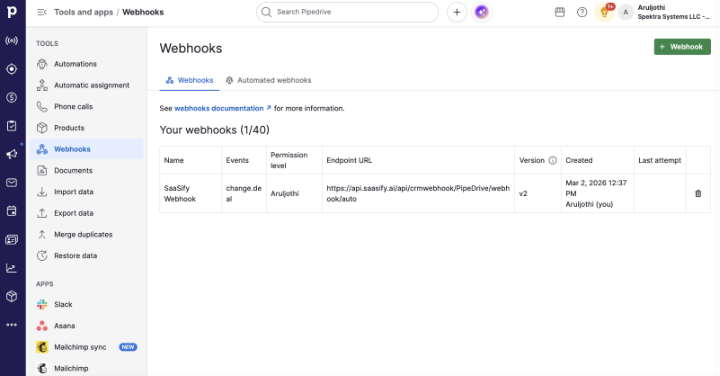Open Leads radar icon in left rail

pos(12,40)
